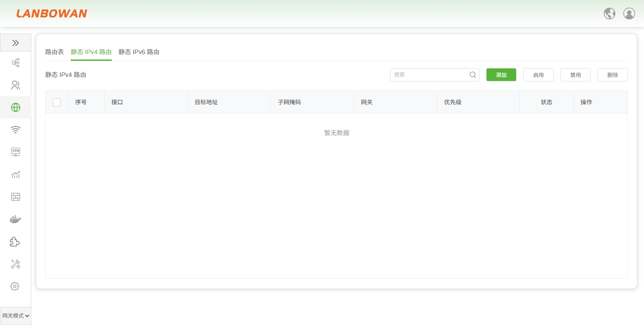Open the users sidebar icon
Viewport: 644px width, 327px height.
pos(16,85)
